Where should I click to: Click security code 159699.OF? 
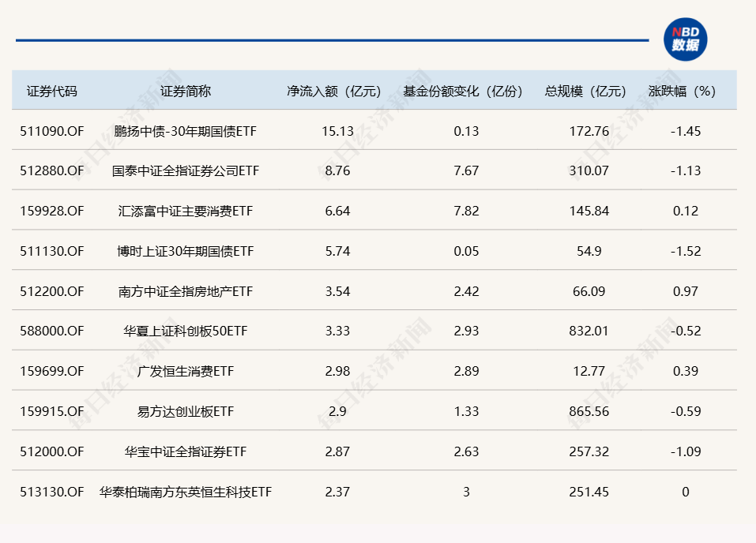click(52, 371)
